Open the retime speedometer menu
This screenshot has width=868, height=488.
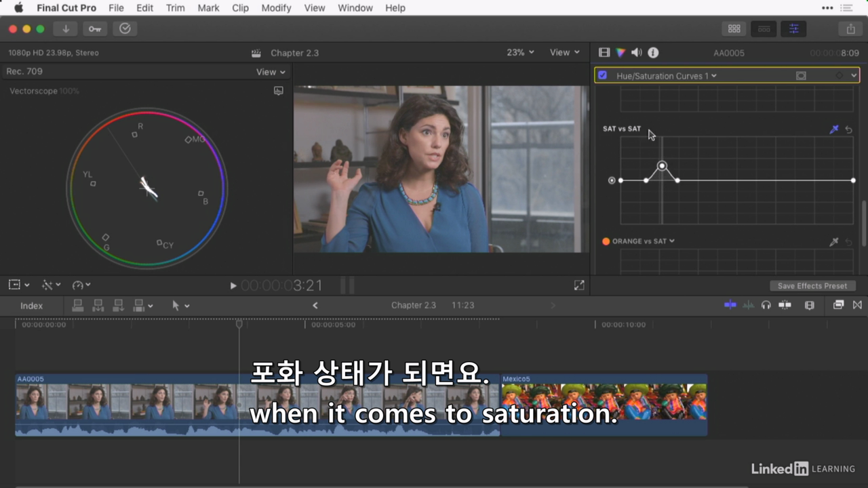point(81,285)
